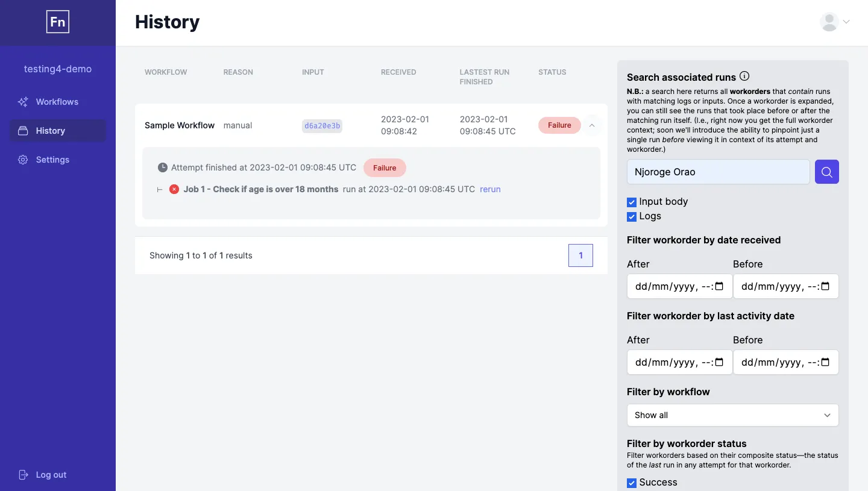This screenshot has height=491, width=868.
Task: Open Settings from the sidebar
Action: [58, 160]
